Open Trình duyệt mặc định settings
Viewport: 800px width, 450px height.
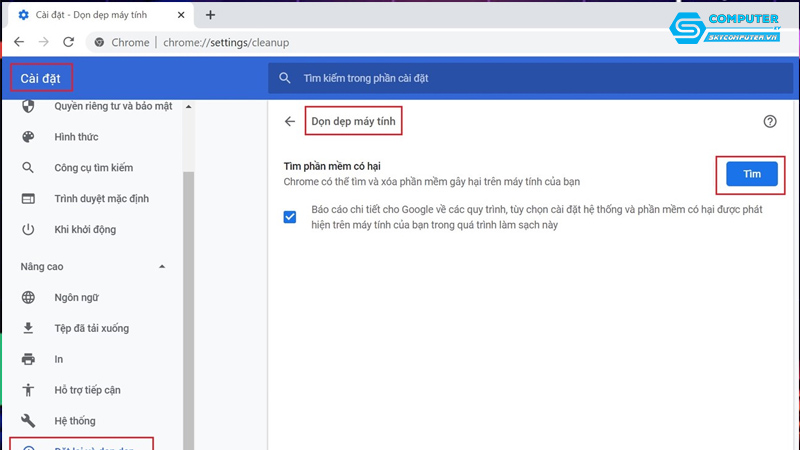(104, 199)
